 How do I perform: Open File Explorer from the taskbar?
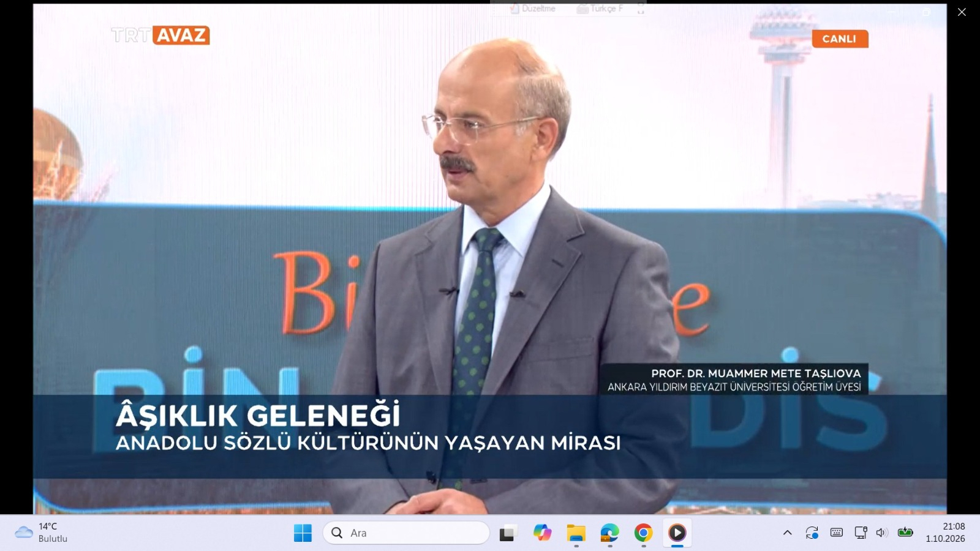576,533
